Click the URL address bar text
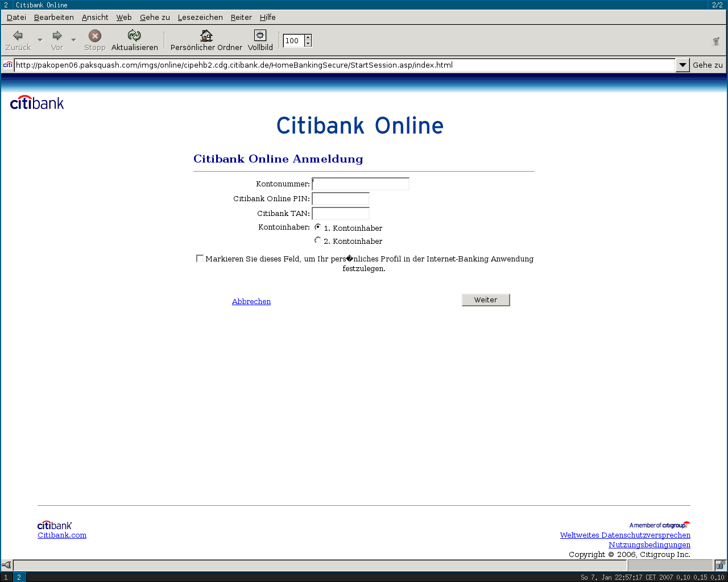The image size is (728, 582). tap(234, 65)
